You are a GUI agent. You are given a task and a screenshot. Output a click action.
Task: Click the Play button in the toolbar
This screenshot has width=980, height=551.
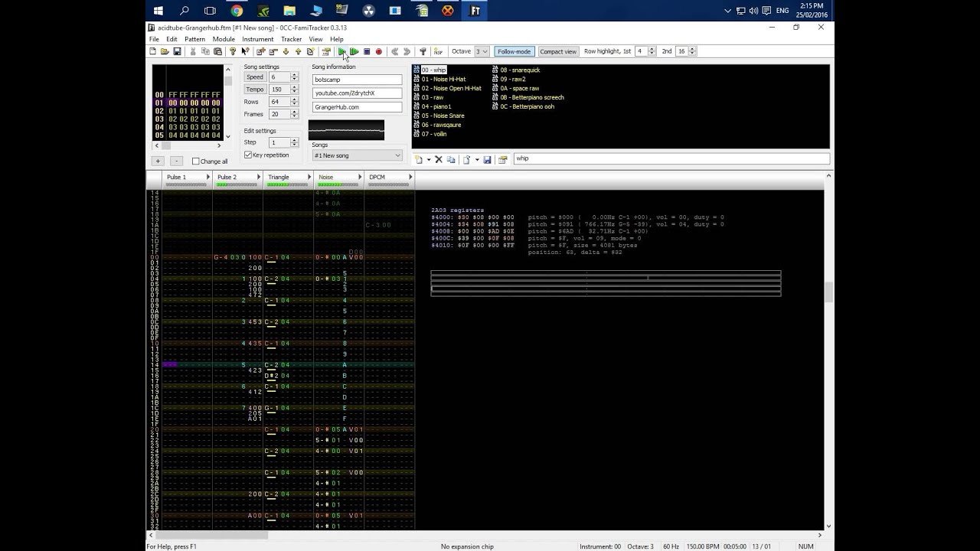(x=341, y=51)
